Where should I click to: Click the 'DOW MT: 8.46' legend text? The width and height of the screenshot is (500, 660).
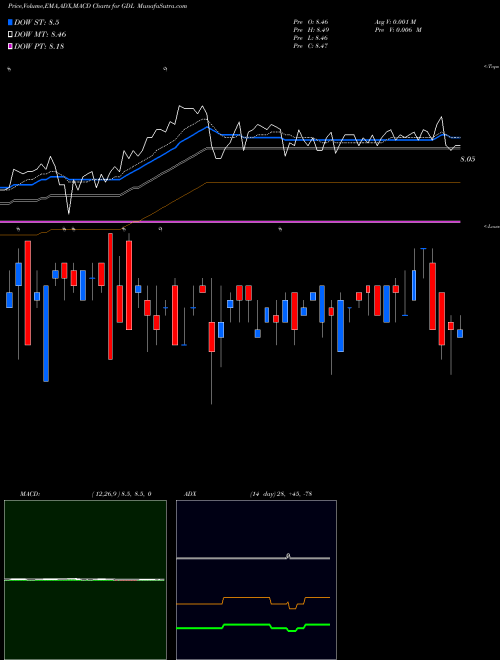click(40, 34)
